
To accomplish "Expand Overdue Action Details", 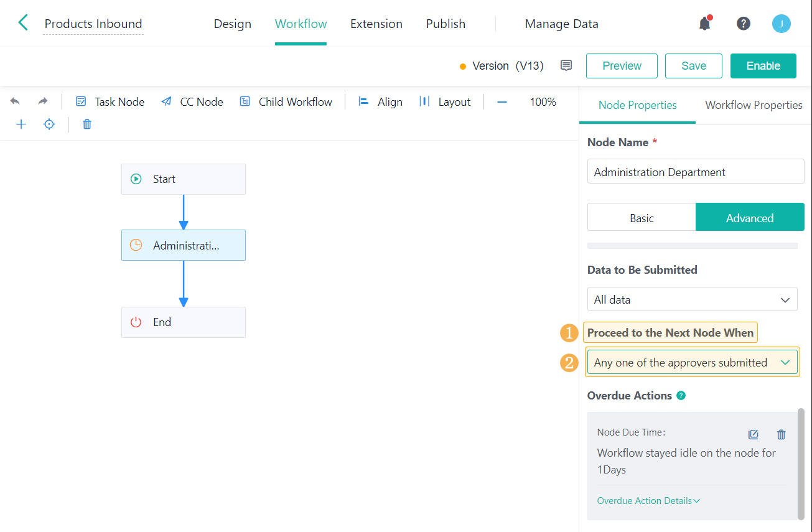I will click(x=648, y=501).
